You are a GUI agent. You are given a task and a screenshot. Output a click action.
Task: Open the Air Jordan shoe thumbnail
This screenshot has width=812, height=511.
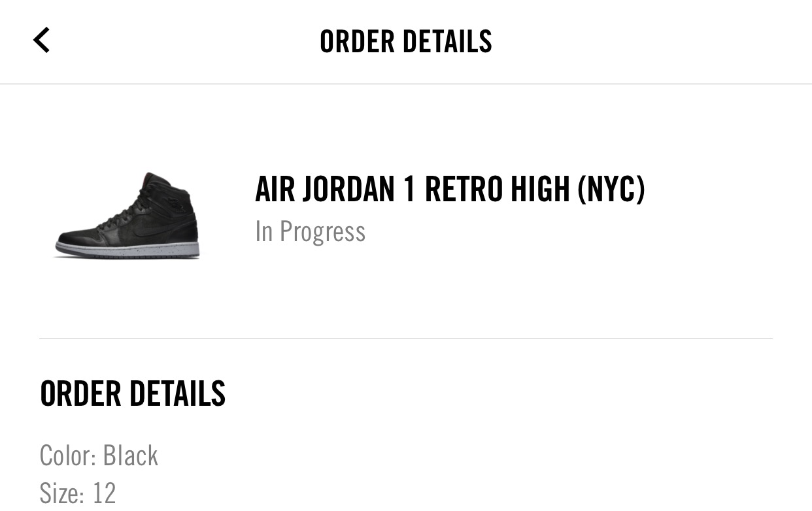(x=127, y=214)
